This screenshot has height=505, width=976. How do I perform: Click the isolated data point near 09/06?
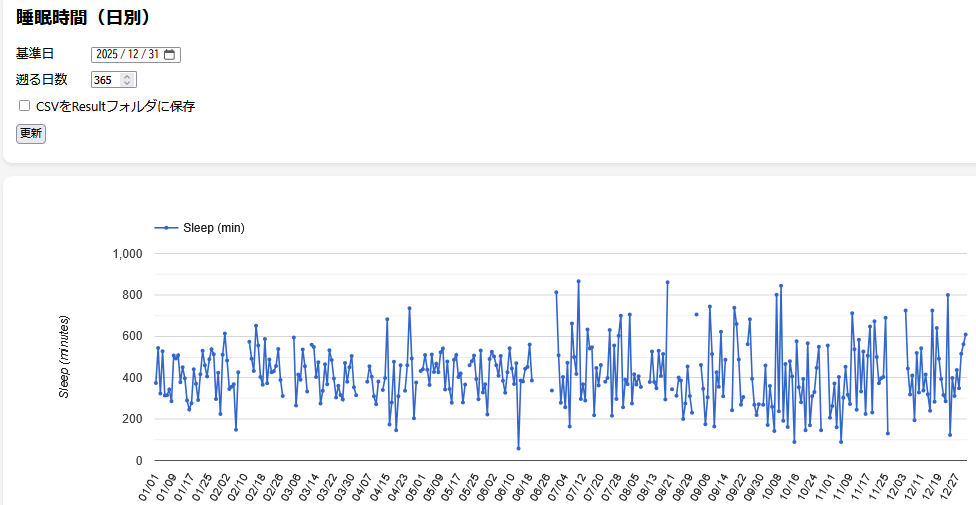coord(696,314)
